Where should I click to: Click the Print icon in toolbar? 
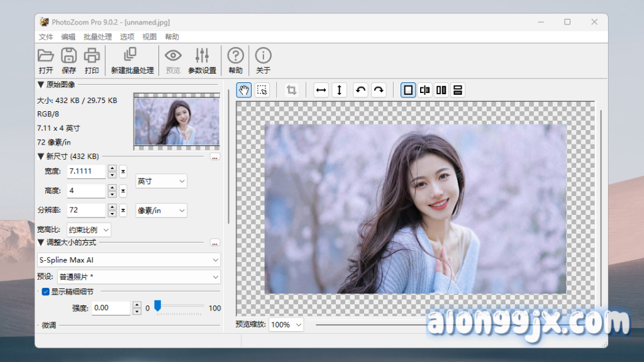92,55
